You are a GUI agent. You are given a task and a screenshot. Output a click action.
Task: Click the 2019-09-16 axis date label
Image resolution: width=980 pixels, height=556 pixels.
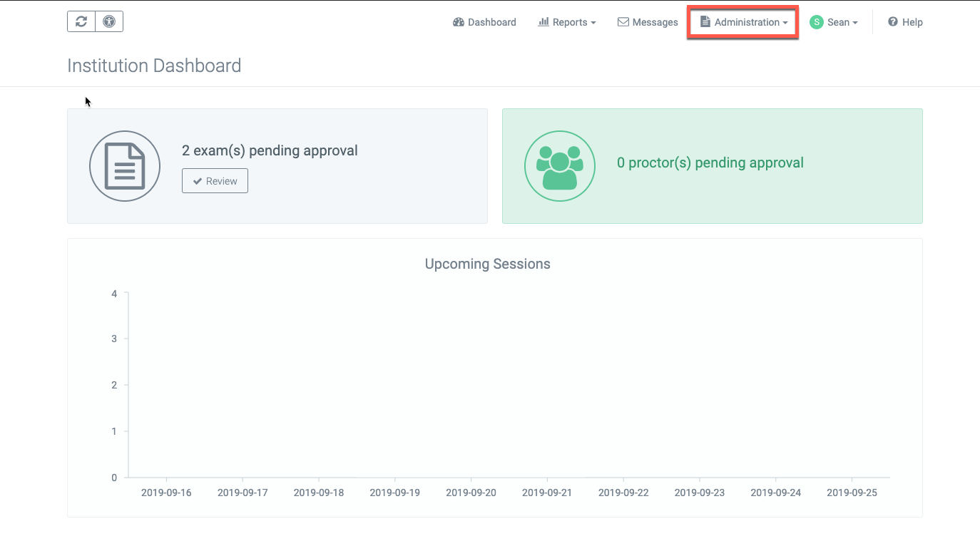click(x=166, y=493)
